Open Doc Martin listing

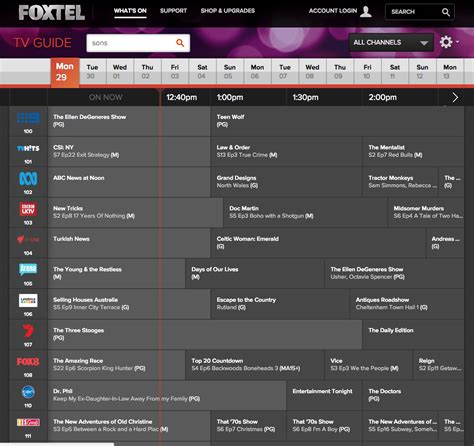306,213
